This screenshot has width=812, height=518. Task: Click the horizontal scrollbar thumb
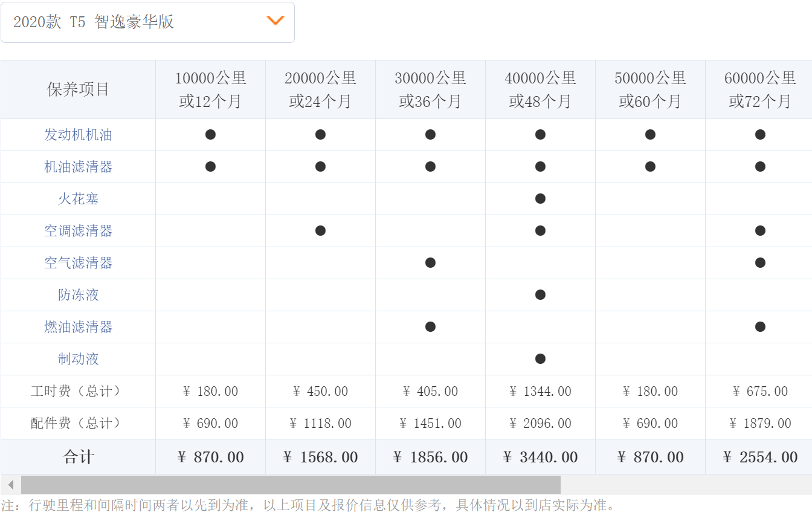point(290,485)
